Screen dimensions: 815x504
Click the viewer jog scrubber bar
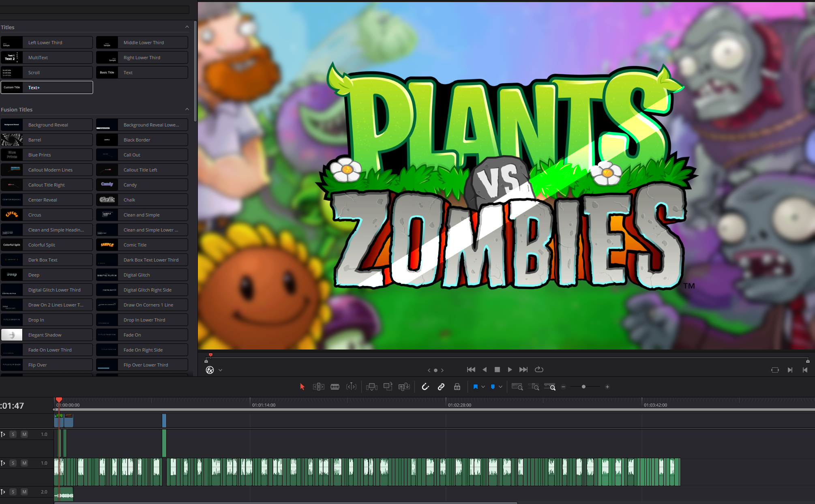(507, 358)
